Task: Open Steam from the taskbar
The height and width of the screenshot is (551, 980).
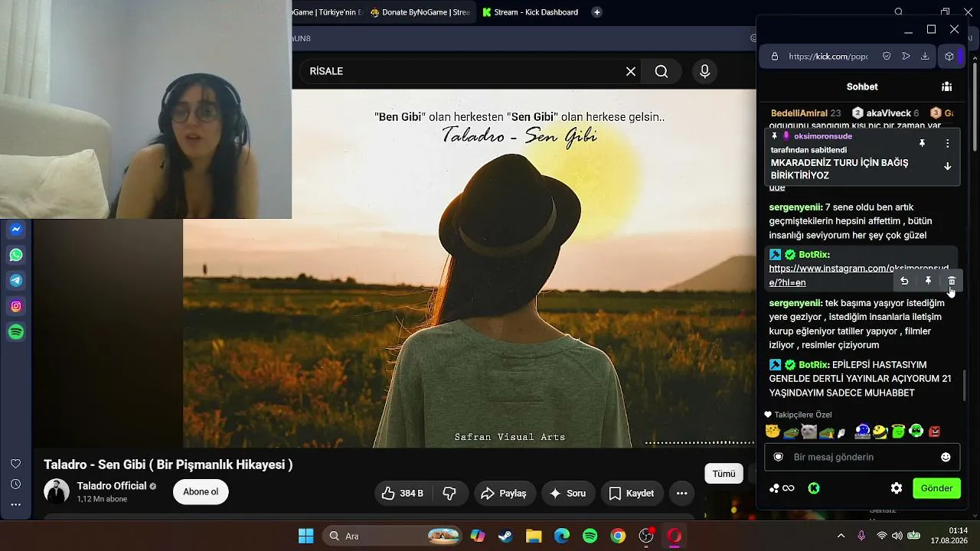Action: click(505, 536)
